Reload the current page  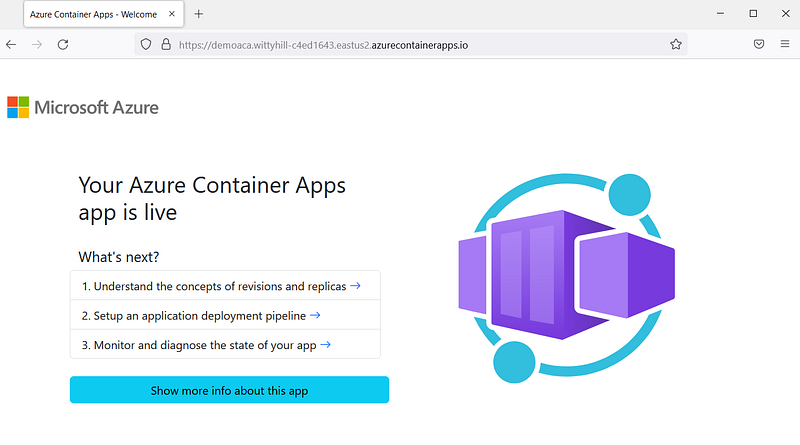point(63,45)
